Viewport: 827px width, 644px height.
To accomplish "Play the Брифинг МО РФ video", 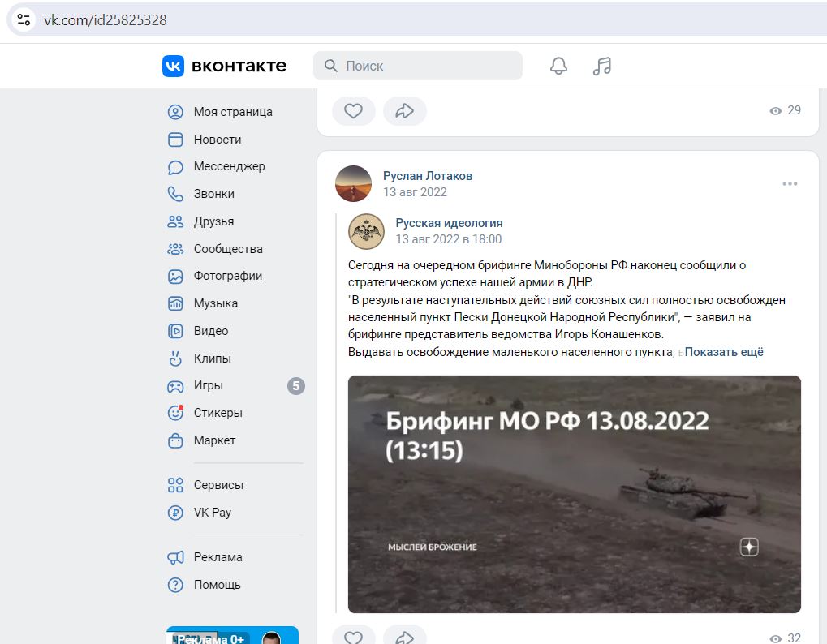I will [x=575, y=494].
